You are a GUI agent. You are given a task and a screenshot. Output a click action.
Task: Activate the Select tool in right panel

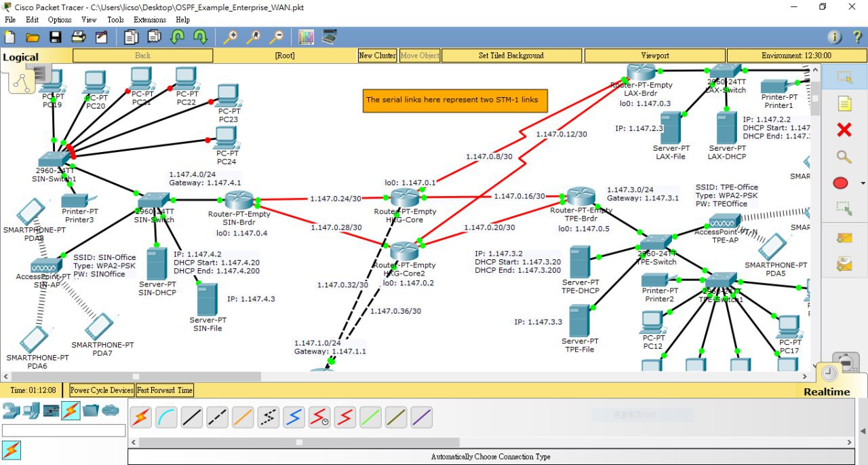point(844,77)
